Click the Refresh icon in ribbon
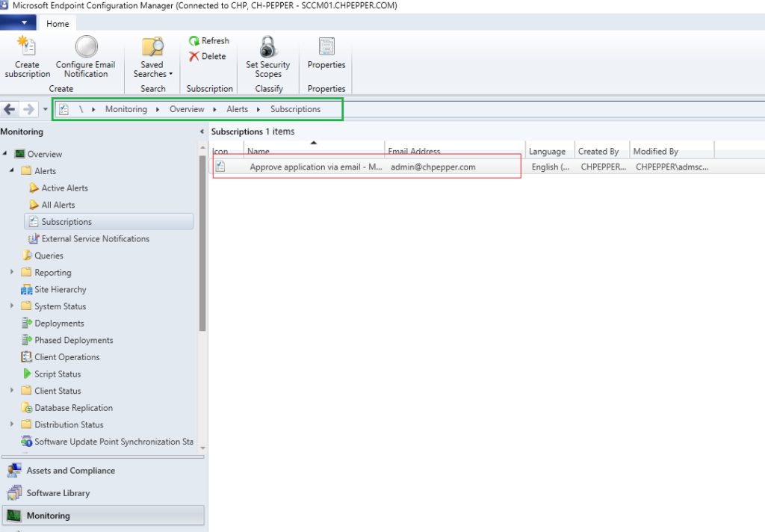The image size is (765, 532). (194, 41)
